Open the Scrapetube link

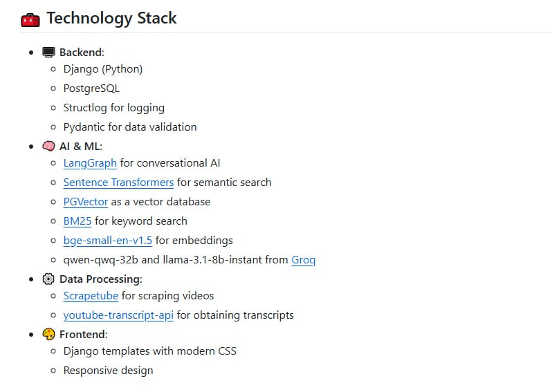(x=91, y=296)
